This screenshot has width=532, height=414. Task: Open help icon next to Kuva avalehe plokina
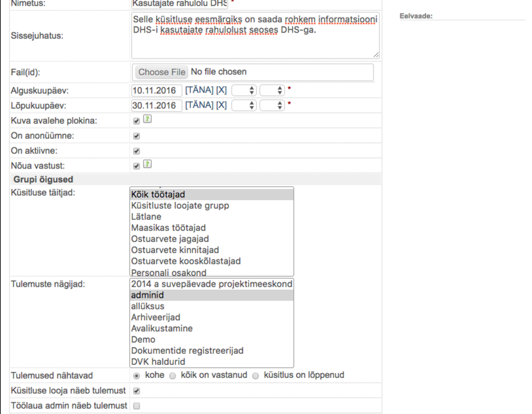point(147,119)
